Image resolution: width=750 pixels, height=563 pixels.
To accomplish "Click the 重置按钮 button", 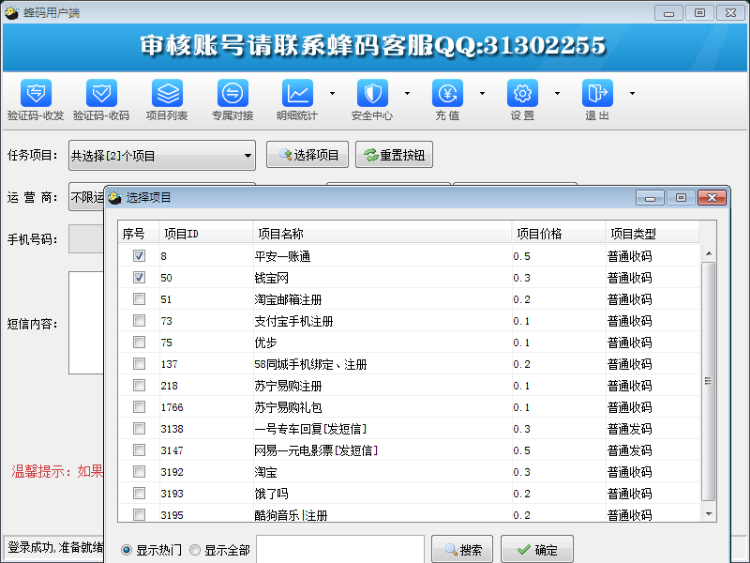I will 394,155.
